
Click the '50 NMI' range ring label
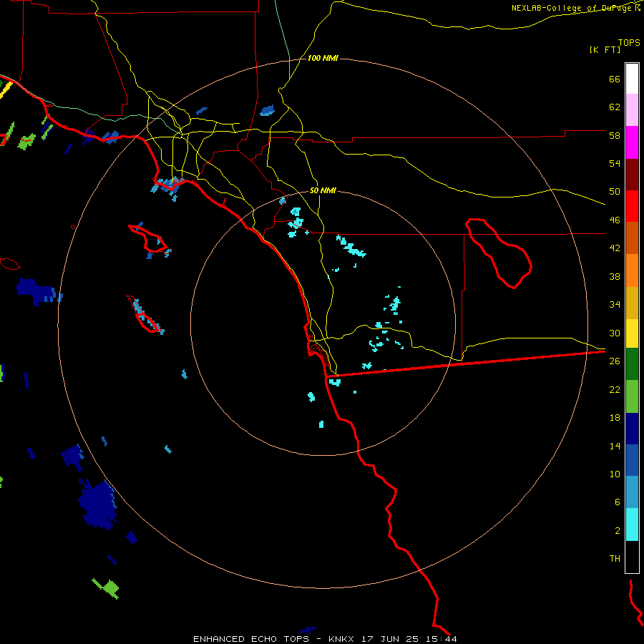[x=323, y=190]
